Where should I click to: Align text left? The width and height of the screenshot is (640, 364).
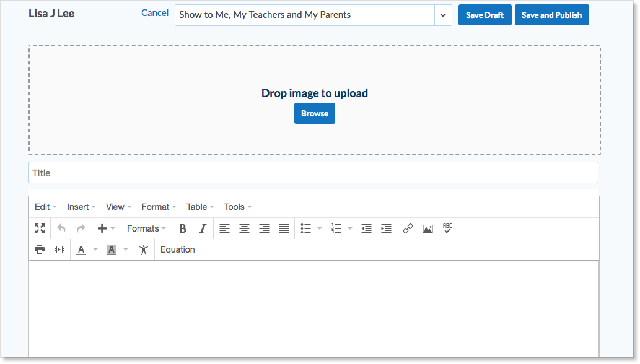tap(224, 228)
